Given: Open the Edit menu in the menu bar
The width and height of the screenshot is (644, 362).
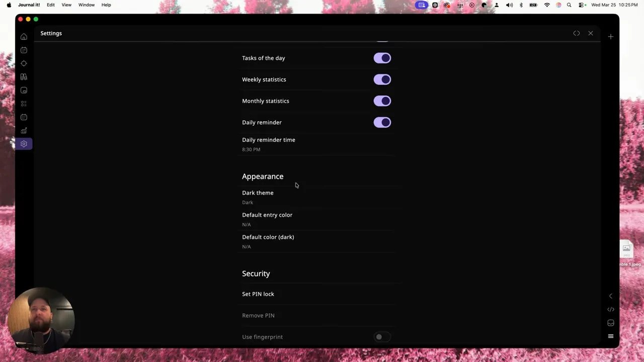Looking at the screenshot, I should point(50,5).
